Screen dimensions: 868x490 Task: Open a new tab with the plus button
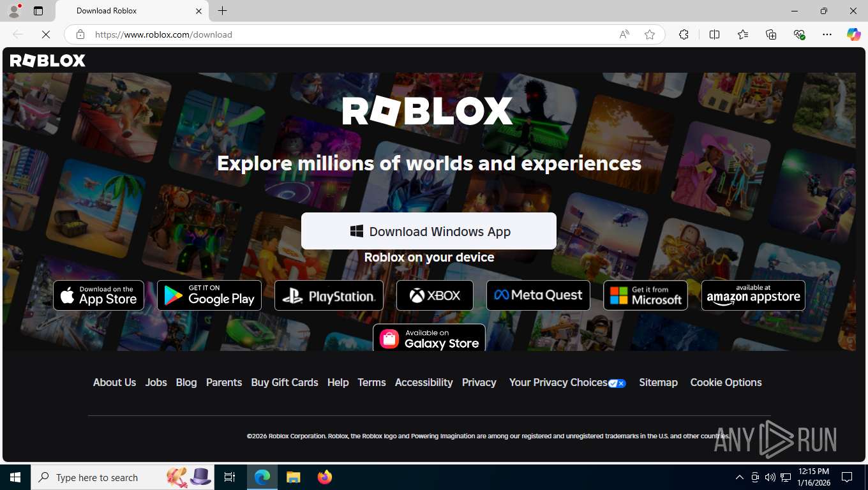(x=222, y=11)
